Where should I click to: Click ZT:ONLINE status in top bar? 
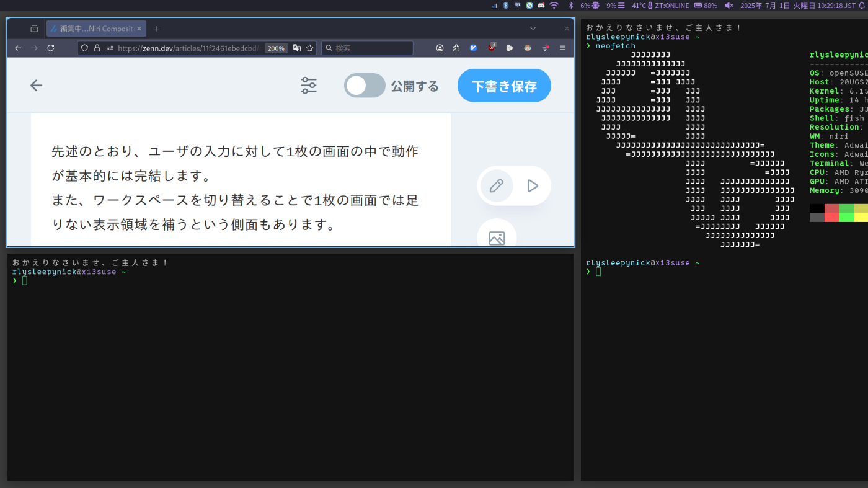[x=672, y=5]
